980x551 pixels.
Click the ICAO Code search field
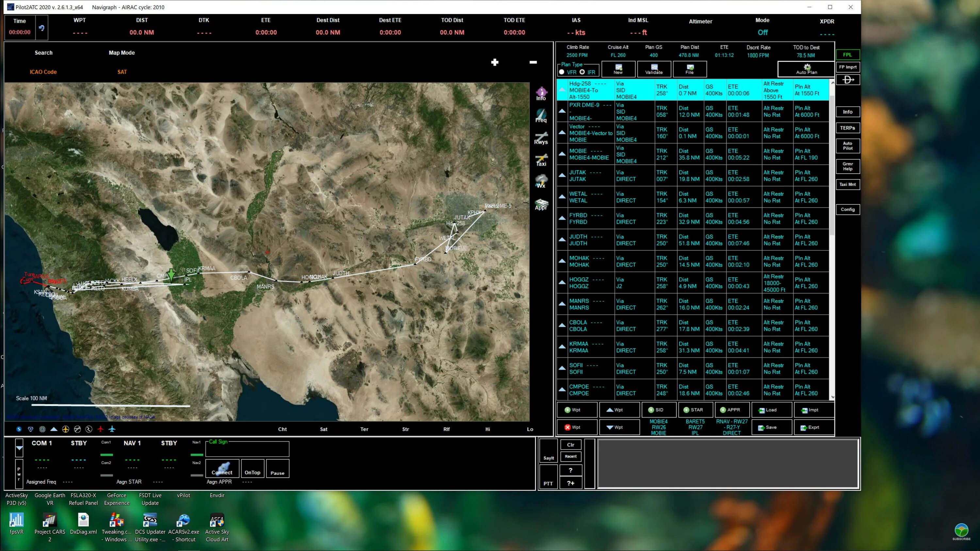(43, 72)
